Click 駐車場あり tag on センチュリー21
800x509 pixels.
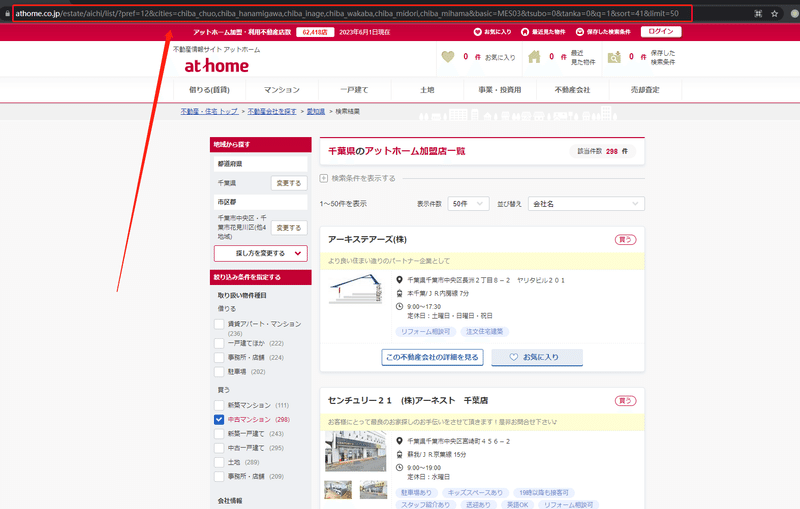pos(416,493)
